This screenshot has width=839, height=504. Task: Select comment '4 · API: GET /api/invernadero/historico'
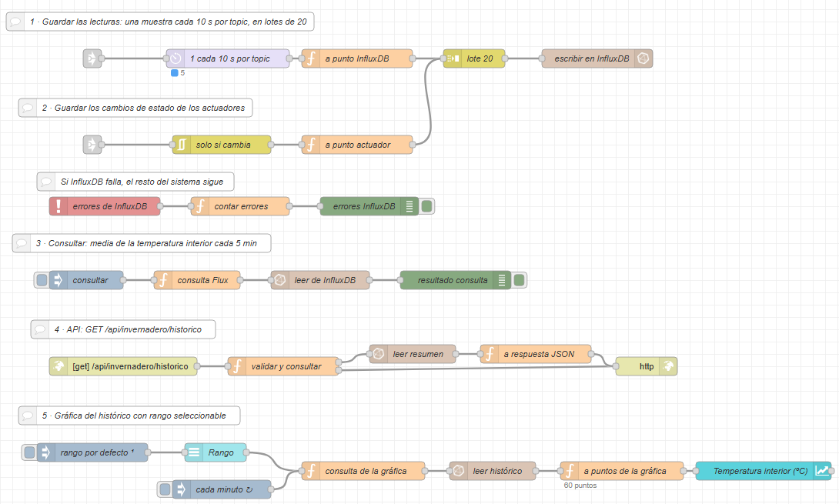pyautogui.click(x=123, y=329)
